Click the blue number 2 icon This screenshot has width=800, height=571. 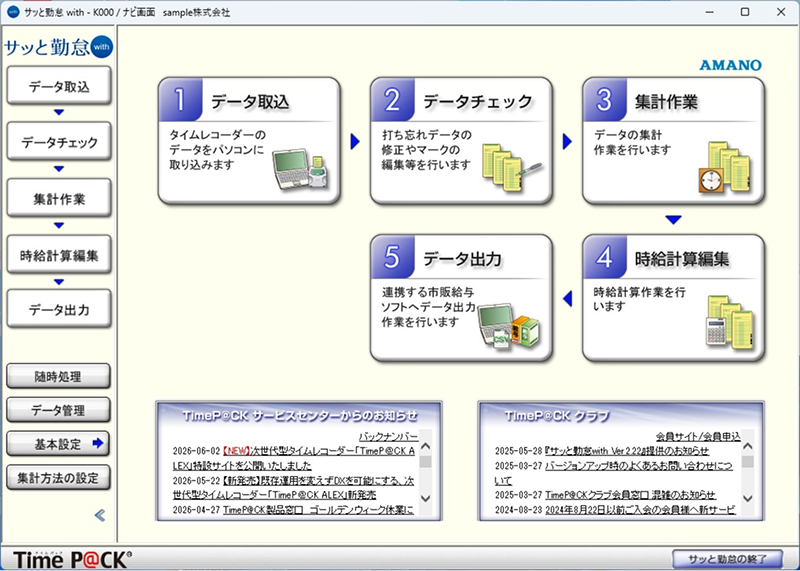point(393,100)
